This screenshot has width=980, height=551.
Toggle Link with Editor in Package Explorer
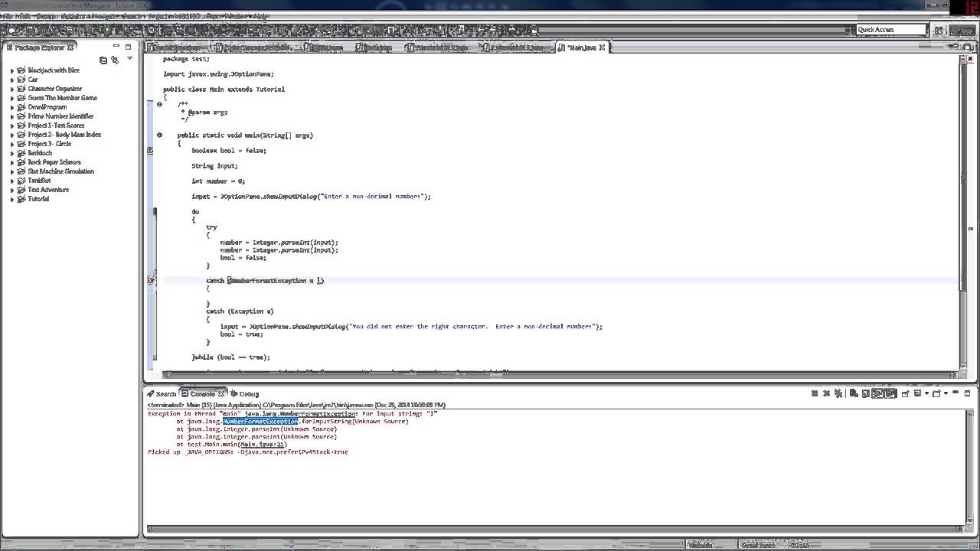(115, 60)
